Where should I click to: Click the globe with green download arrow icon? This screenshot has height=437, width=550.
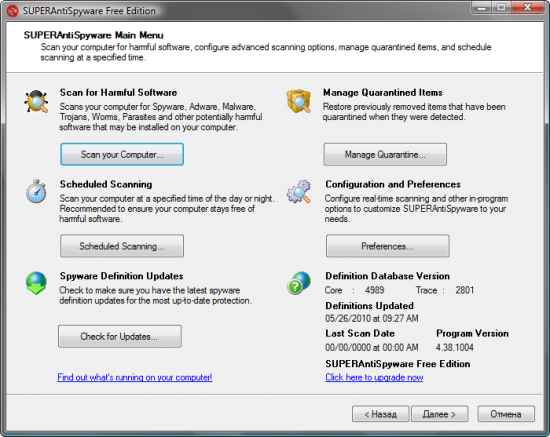(36, 283)
